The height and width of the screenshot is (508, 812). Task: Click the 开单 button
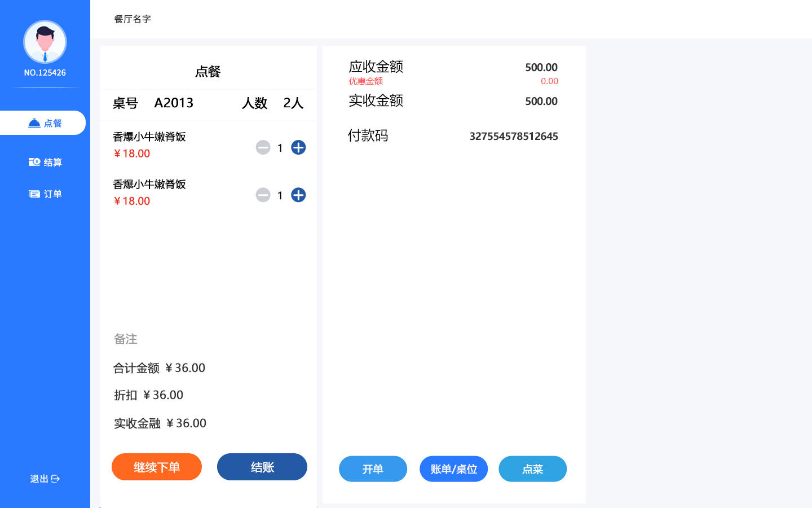[373, 469]
